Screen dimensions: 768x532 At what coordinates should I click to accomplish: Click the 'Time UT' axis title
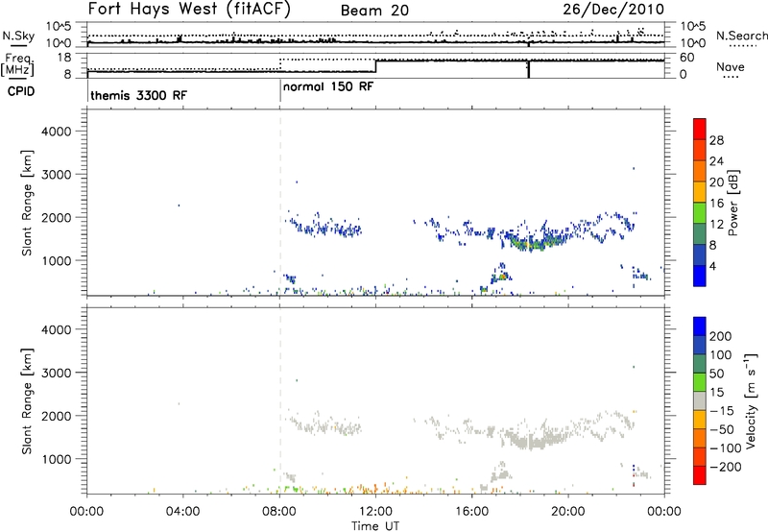tap(375, 525)
